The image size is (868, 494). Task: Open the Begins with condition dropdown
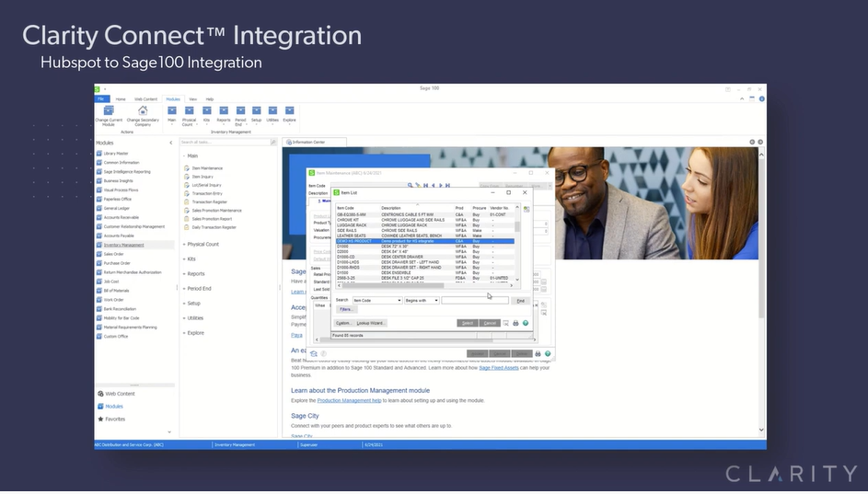point(435,301)
